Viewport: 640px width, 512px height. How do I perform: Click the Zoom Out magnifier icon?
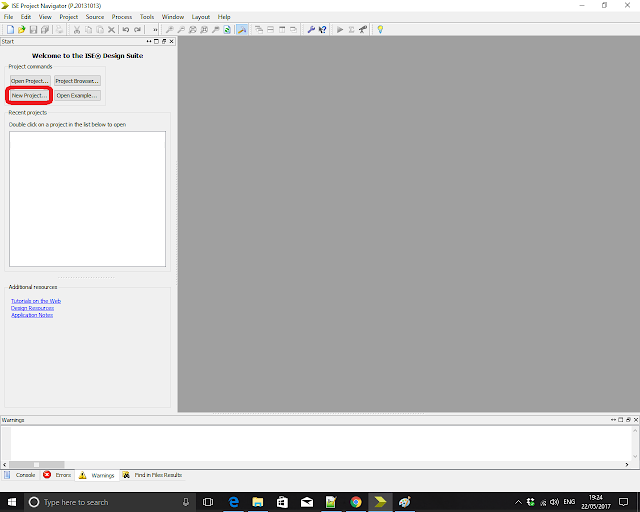181,29
